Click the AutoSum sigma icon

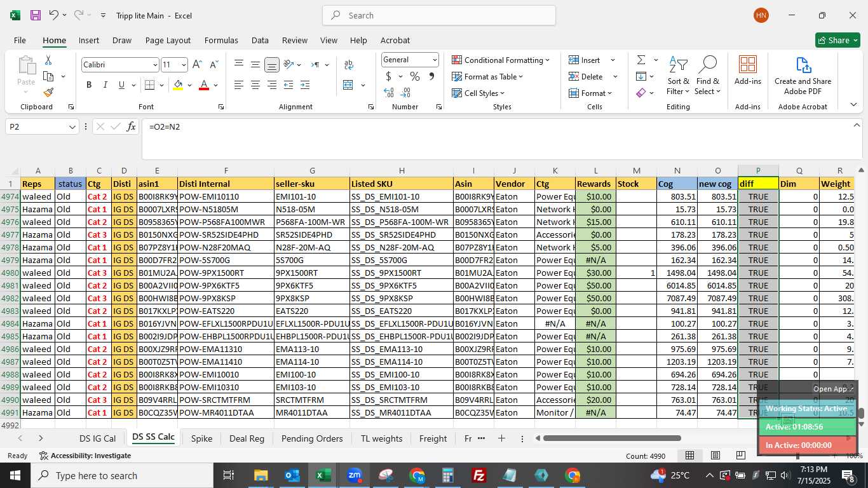point(641,60)
